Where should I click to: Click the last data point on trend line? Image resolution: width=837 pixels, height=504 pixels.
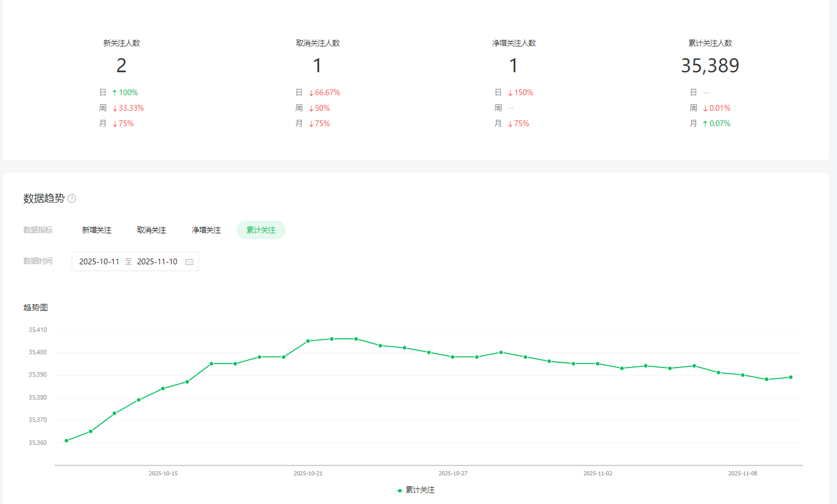[x=791, y=377]
